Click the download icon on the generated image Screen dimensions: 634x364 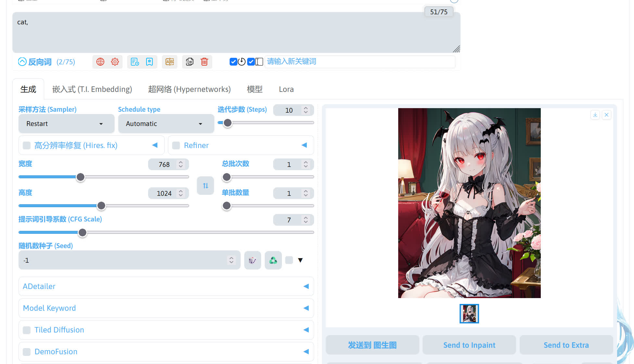click(595, 115)
